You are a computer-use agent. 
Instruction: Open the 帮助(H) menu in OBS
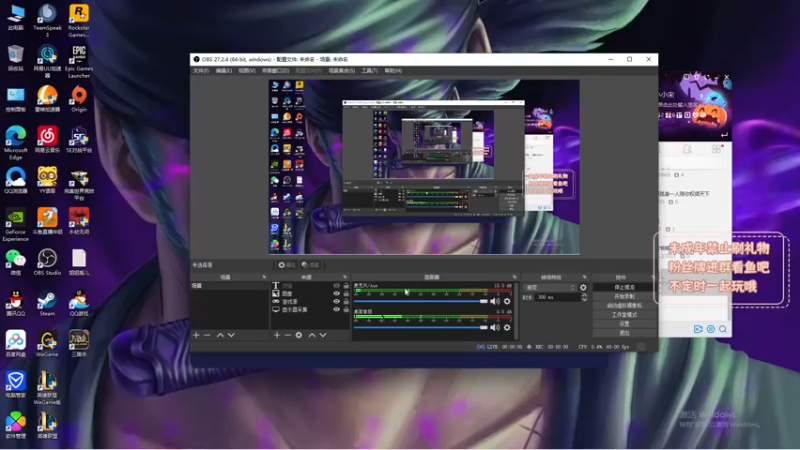click(x=393, y=71)
